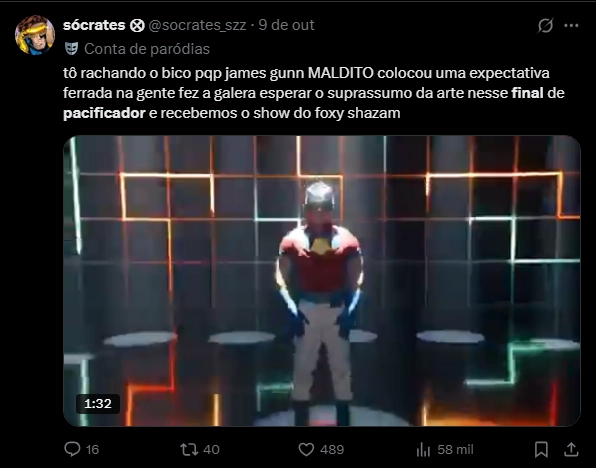The image size is (596, 468).
Task: Open the sócrates profile avatar
Action: pos(35,35)
